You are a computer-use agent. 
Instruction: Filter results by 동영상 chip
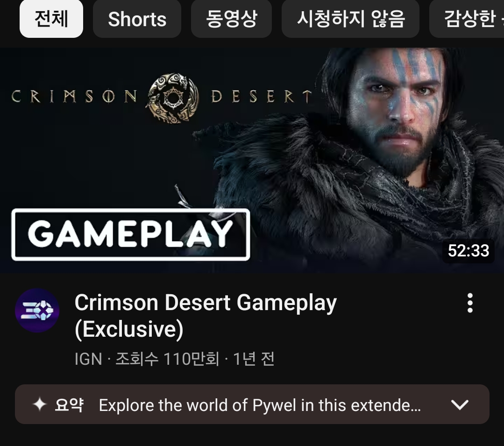point(231,19)
